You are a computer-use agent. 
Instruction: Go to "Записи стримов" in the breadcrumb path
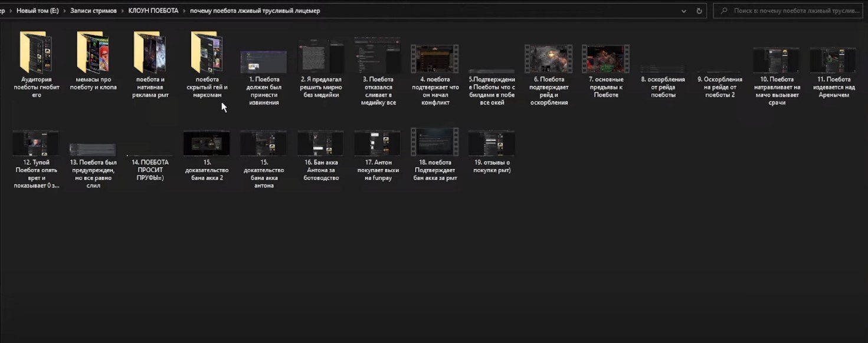pyautogui.click(x=93, y=11)
